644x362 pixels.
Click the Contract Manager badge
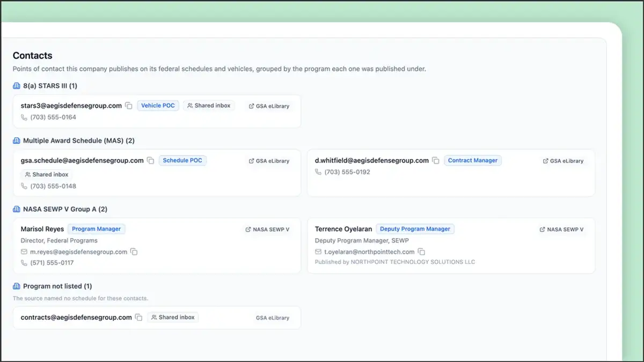[473, 160]
